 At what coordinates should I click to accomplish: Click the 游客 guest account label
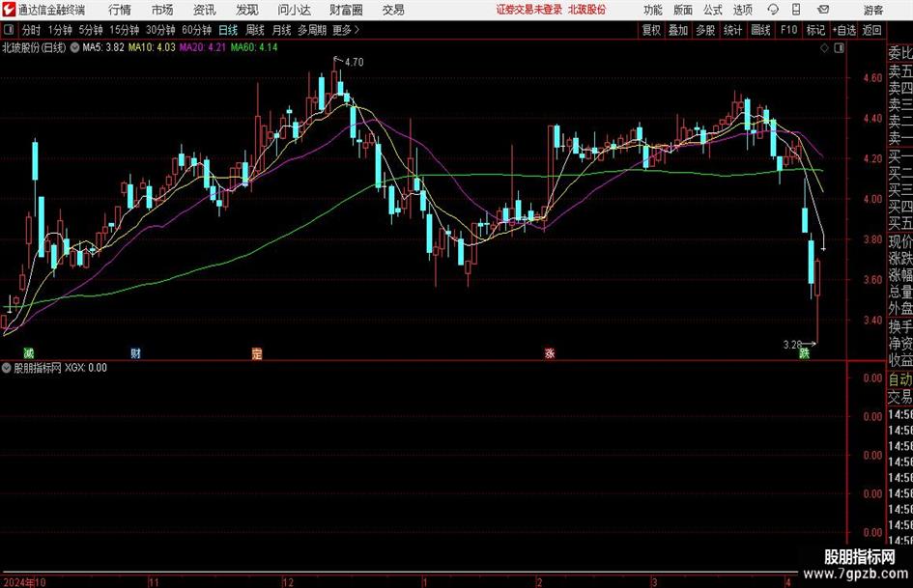[x=873, y=10]
